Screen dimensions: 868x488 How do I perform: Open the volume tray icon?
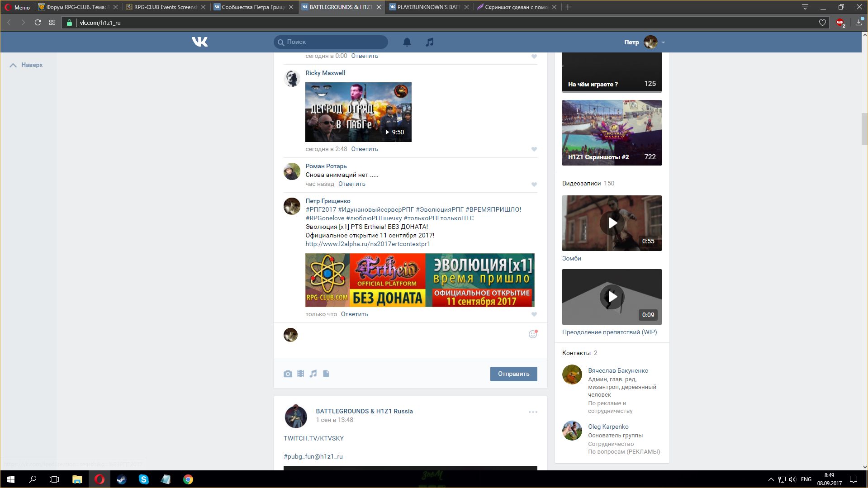792,479
